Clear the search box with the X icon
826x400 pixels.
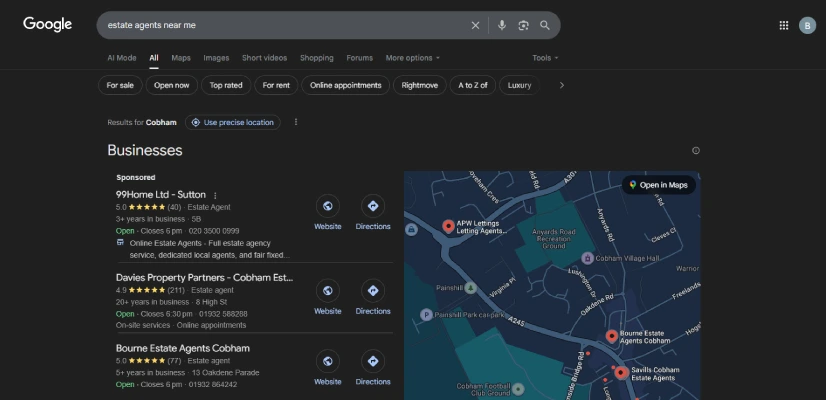[475, 25]
